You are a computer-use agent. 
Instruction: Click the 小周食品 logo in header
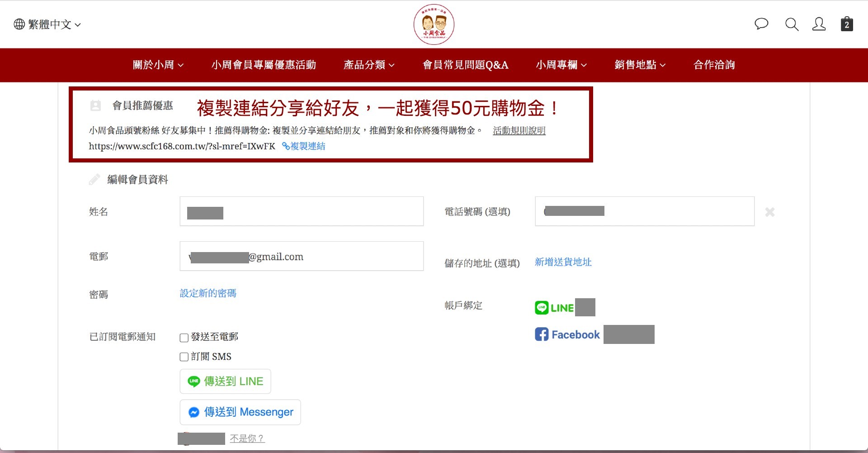pos(434,24)
